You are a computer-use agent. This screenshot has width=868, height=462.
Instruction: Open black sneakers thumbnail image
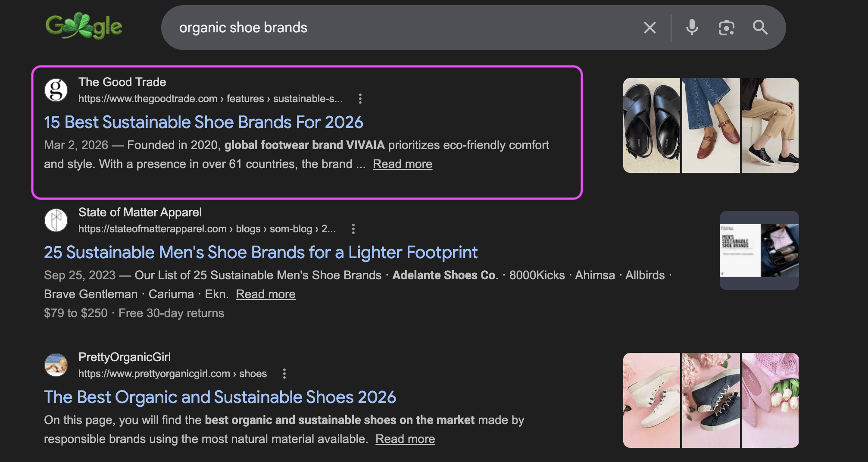tap(770, 125)
